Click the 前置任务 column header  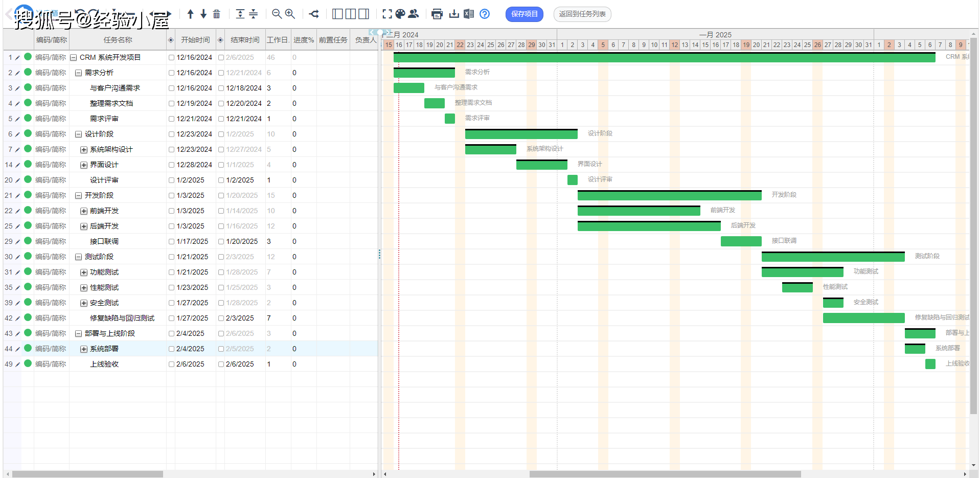333,40
